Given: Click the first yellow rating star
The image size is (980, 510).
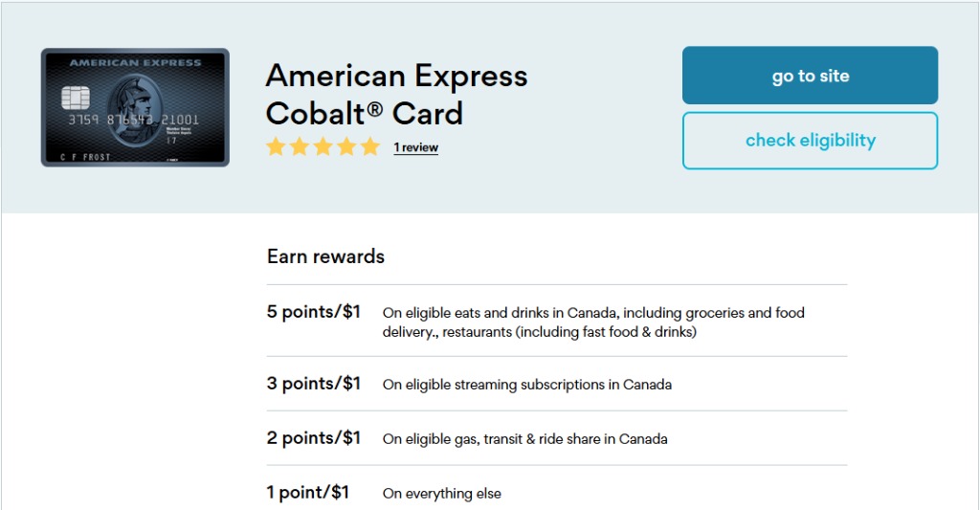Looking at the screenshot, I should coord(277,147).
